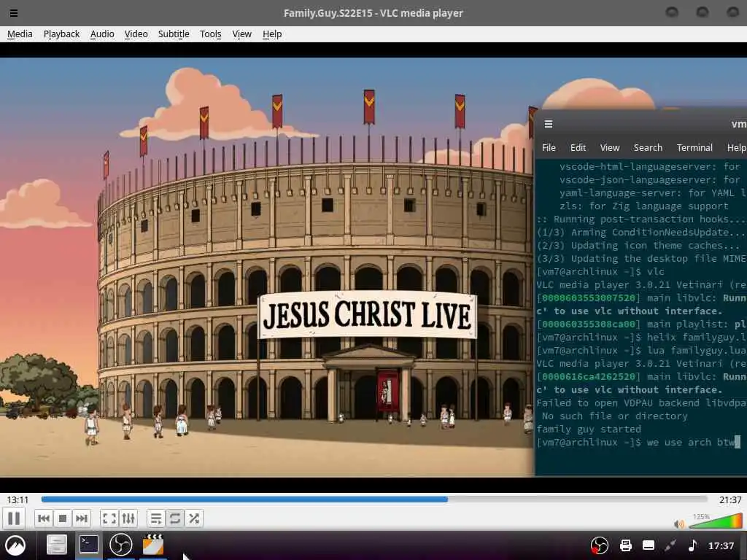Screen dimensions: 747x560
Task: Click elapsed time 13:11 label
Action: (x=18, y=499)
